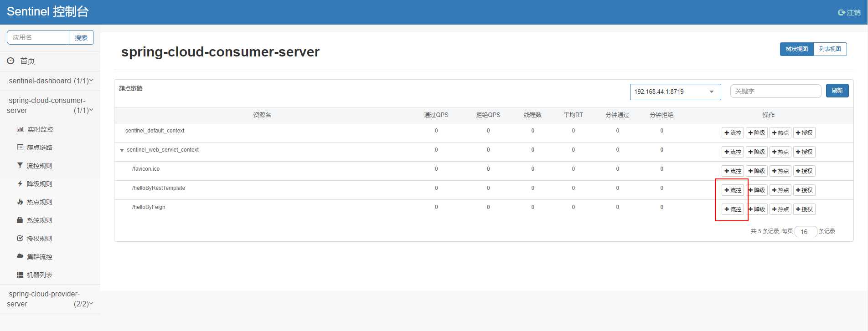868x331 pixels.
Task: Click the 注销 logout icon
Action: coord(842,13)
